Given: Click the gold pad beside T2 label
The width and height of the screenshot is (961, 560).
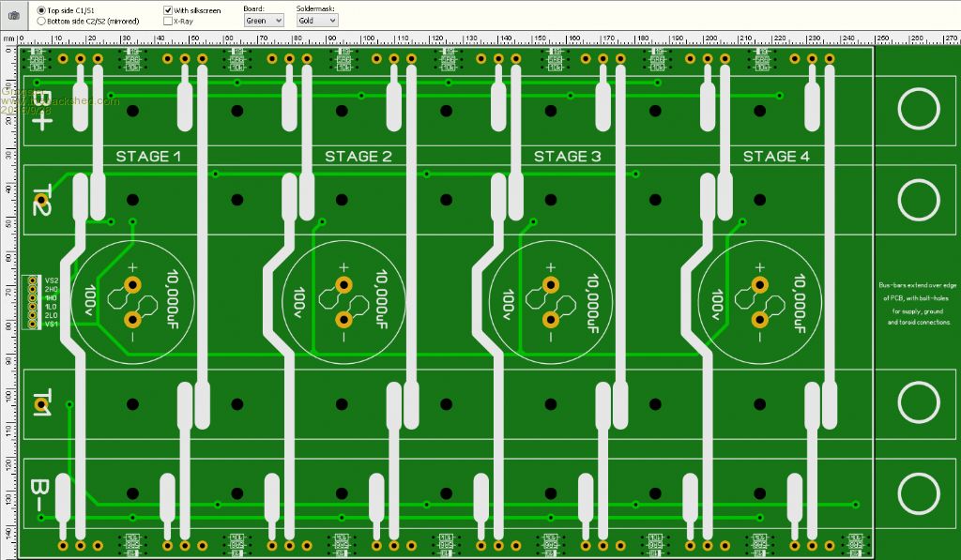Looking at the screenshot, I should [40, 199].
